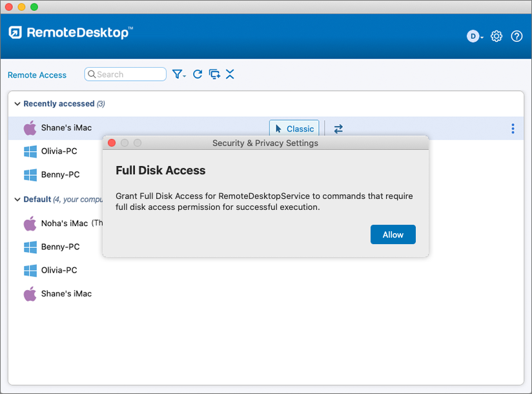Image resolution: width=532 pixels, height=394 pixels.
Task: Start Classic connection to Shane's iMac
Action: (x=294, y=129)
